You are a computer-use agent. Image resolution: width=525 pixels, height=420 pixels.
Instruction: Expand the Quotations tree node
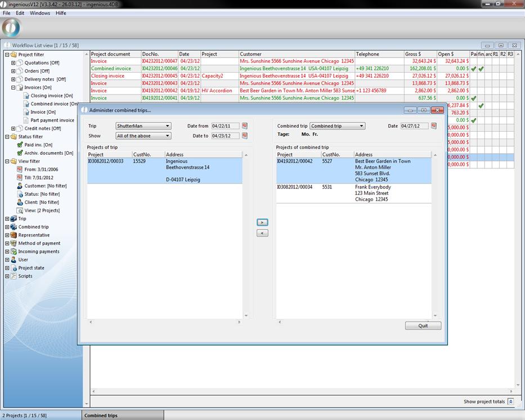click(13, 63)
